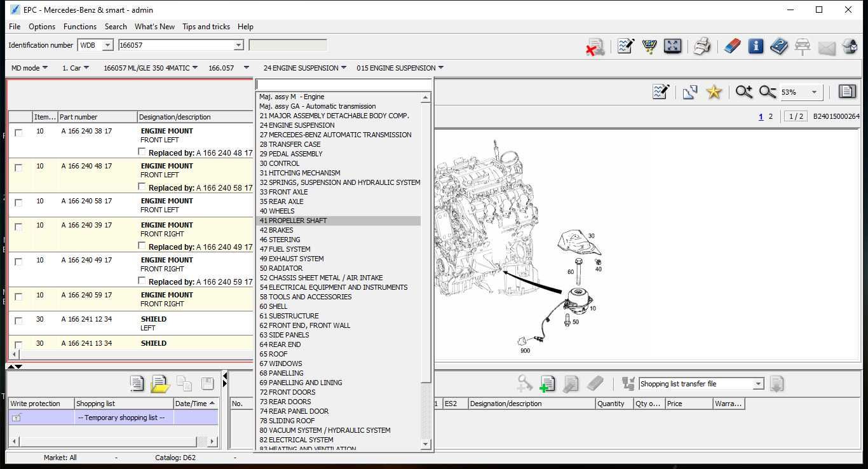This screenshot has height=469, width=868.
Task: Open the Options menu
Action: click(42, 27)
